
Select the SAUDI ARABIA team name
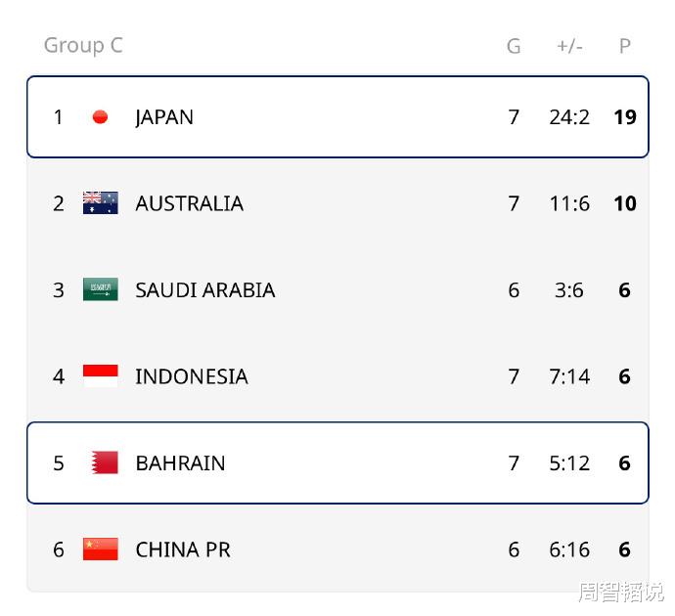(x=204, y=290)
